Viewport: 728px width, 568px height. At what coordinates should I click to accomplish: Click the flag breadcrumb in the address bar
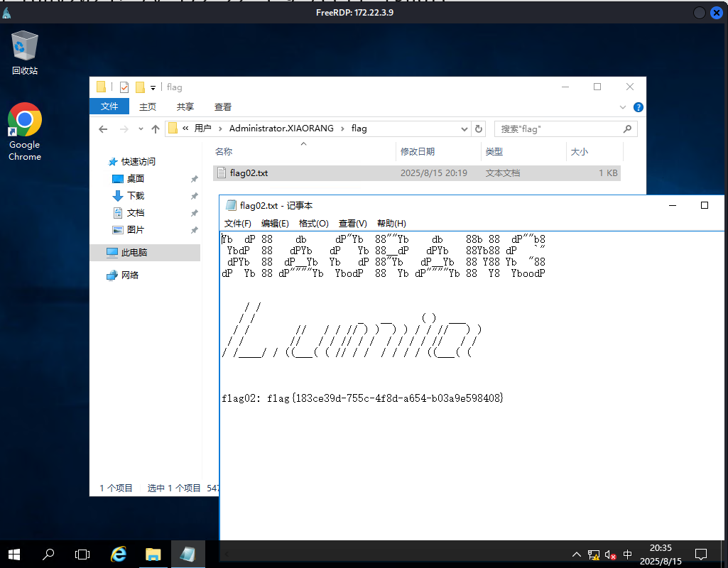[359, 129]
